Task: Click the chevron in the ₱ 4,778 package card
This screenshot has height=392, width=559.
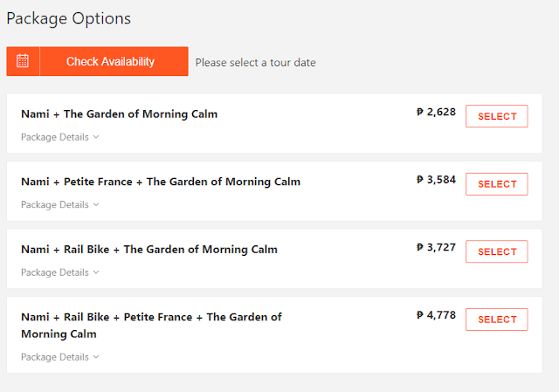Action: 96,357
